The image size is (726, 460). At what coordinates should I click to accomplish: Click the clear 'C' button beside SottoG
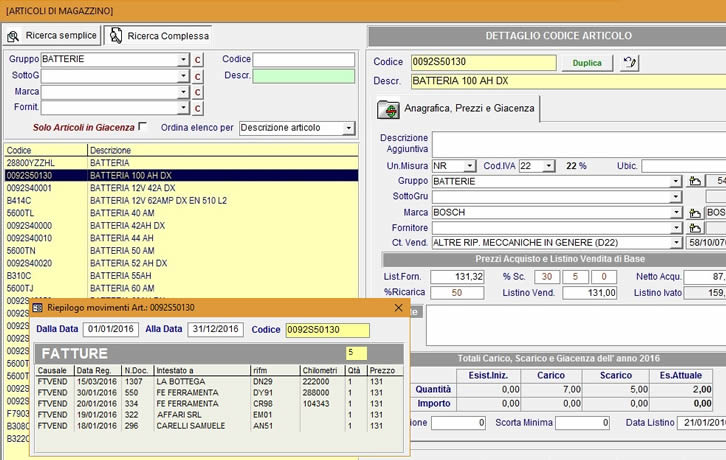tap(198, 76)
